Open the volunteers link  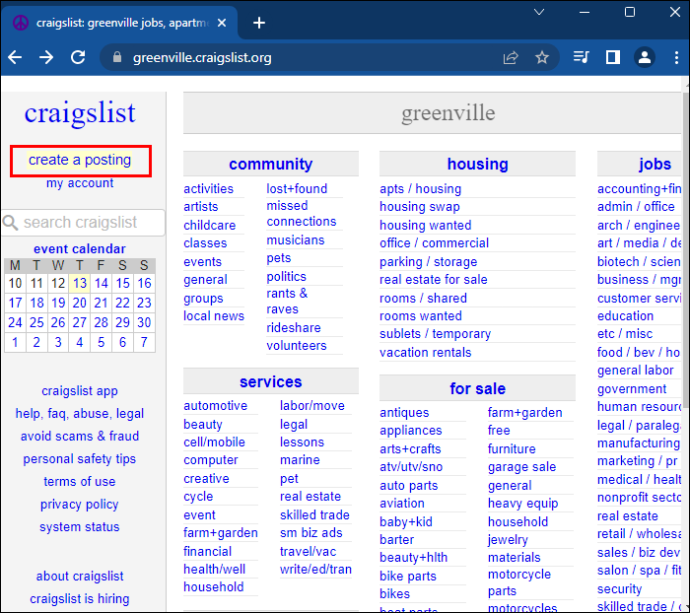point(296,346)
